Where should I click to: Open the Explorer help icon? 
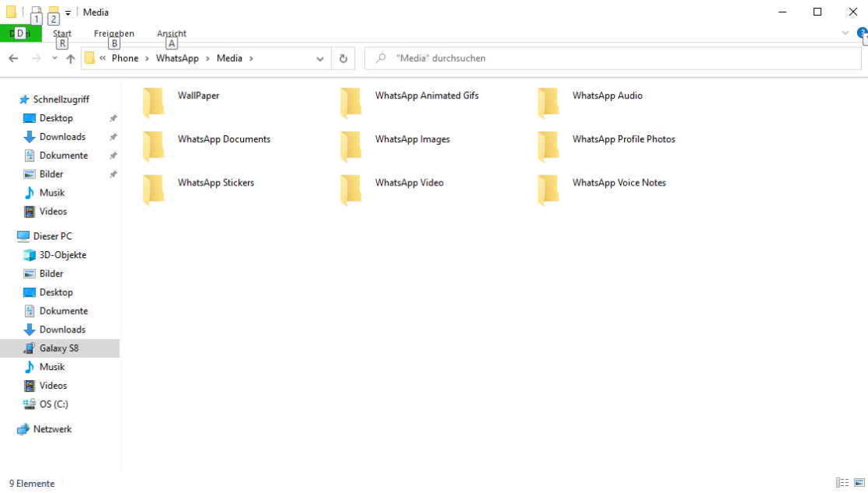coord(862,33)
